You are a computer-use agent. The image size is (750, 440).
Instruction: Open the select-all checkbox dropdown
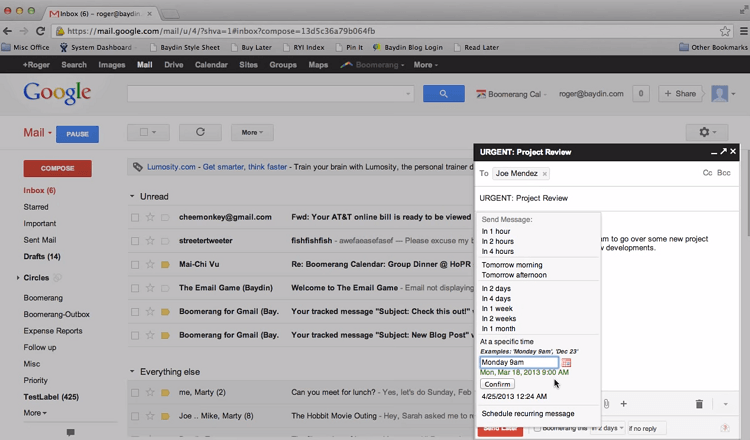(x=148, y=132)
